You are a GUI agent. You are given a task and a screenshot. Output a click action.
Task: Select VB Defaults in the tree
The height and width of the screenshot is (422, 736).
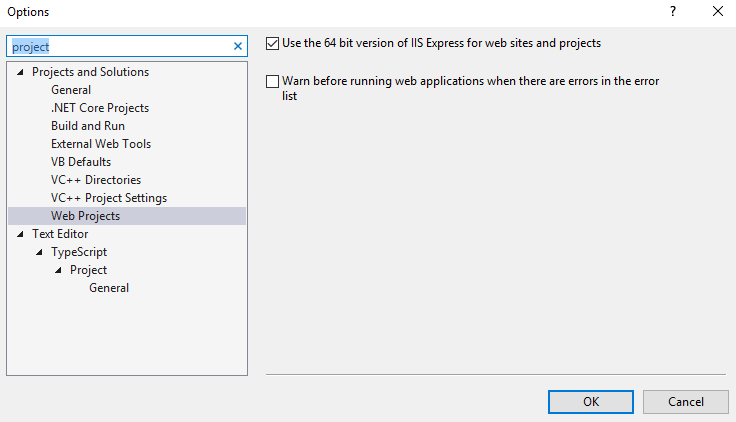tap(81, 162)
